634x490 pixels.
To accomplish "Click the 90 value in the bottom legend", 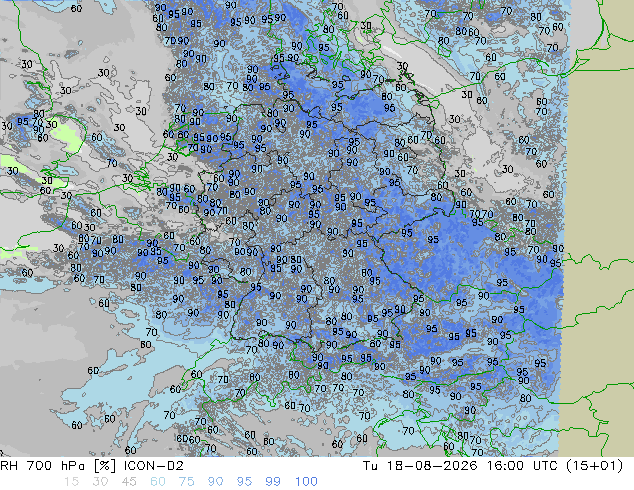I will [x=215, y=482].
